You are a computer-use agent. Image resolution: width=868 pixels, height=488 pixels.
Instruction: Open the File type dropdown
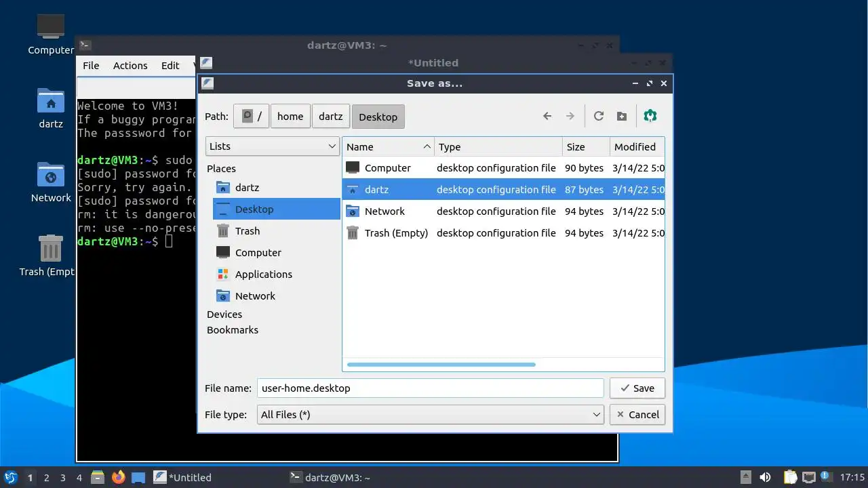(x=430, y=414)
